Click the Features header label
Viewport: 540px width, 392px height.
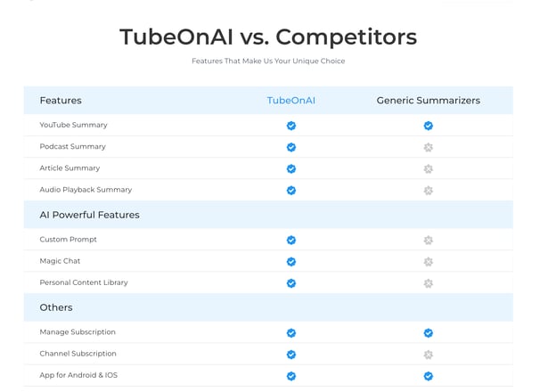point(61,101)
